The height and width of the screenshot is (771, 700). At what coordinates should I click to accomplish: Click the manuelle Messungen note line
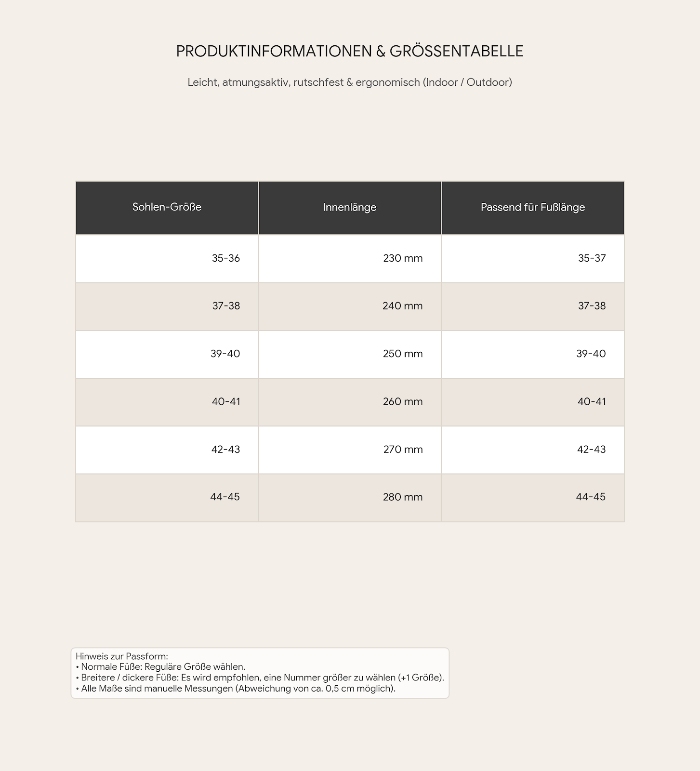coord(236,689)
